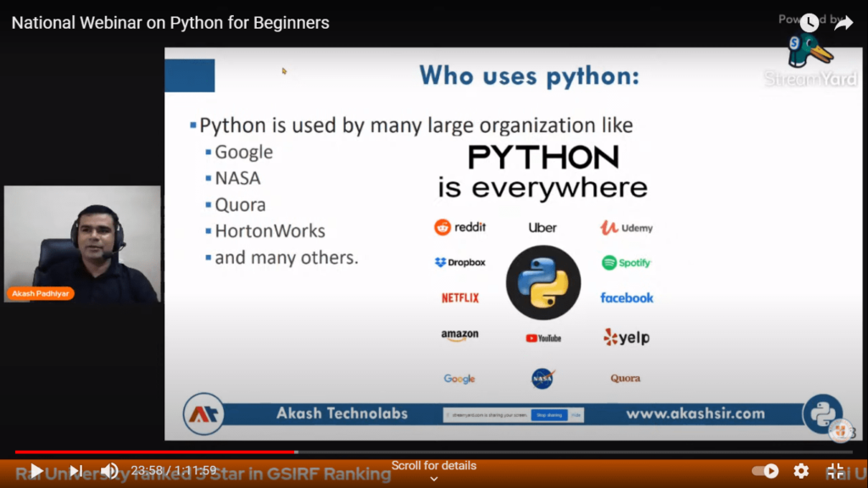The height and width of the screenshot is (488, 868).
Task: Click the HortonWorks bullet item
Action: (x=270, y=230)
